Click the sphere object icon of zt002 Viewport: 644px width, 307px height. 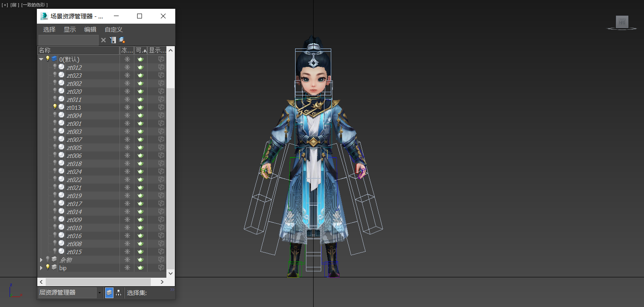61,83
